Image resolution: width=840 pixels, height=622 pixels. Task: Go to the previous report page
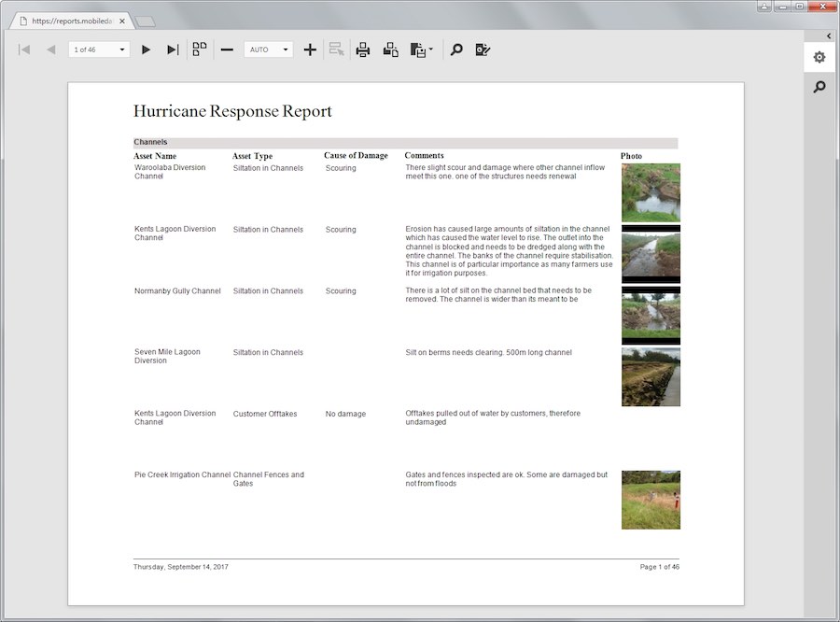coord(51,49)
